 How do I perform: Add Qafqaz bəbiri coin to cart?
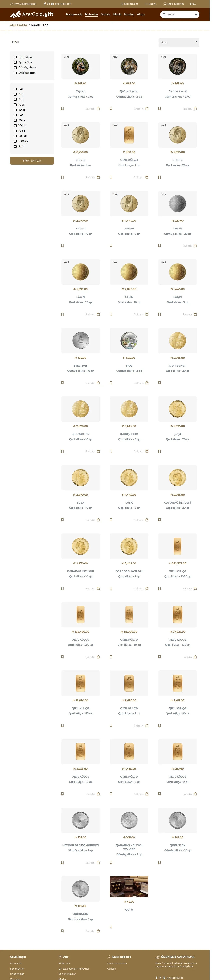147,109
